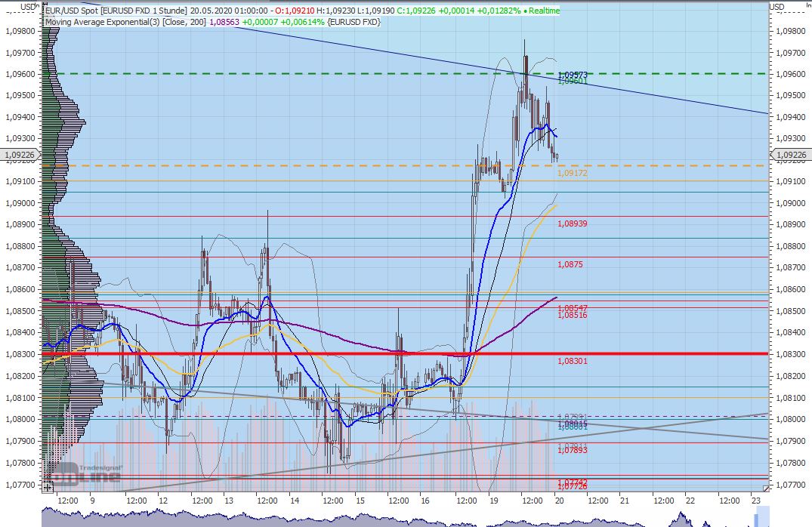Click the crosshair icon in bottom-left chart corner

pos(47,488)
